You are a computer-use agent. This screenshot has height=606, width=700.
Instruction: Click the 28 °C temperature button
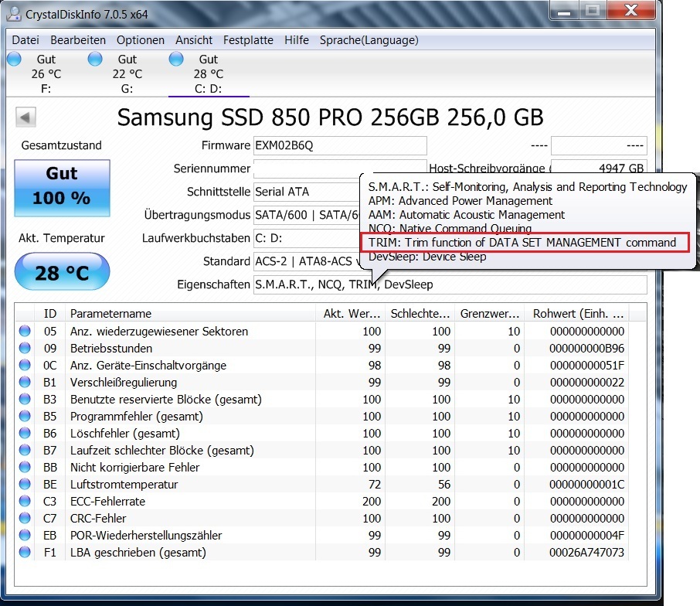(62, 271)
